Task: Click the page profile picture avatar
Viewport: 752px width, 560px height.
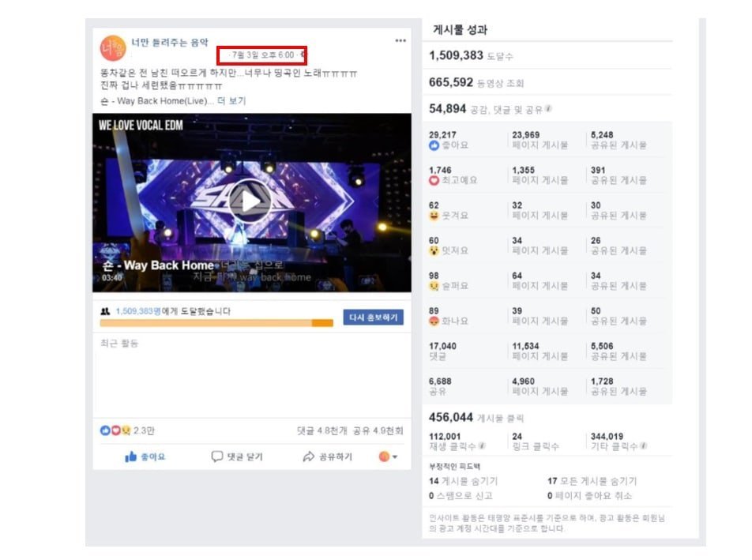Action: point(113,48)
